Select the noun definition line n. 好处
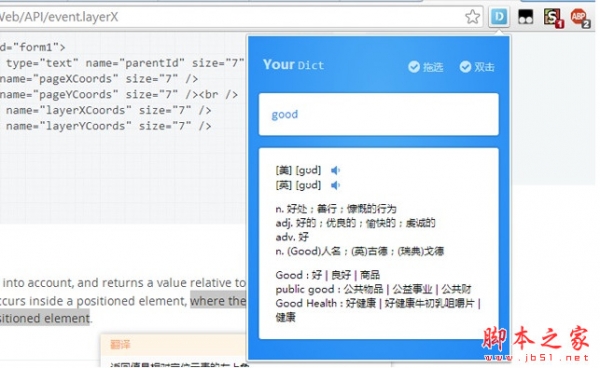600x368 pixels. coord(336,209)
